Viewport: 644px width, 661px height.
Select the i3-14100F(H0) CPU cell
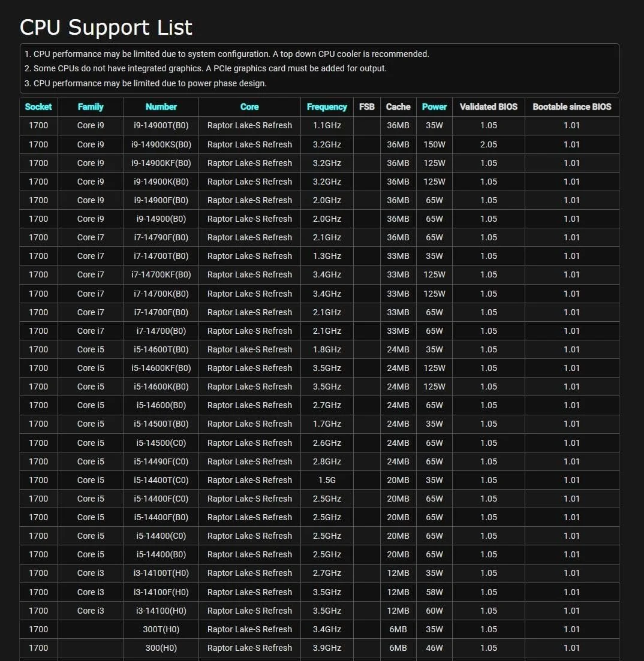pyautogui.click(x=161, y=592)
